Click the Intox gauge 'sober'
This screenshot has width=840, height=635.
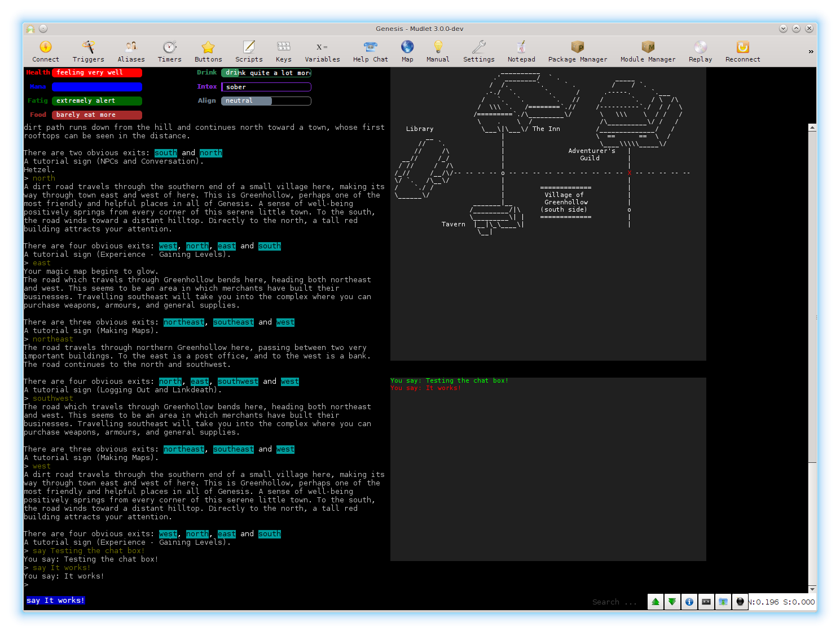tap(266, 87)
